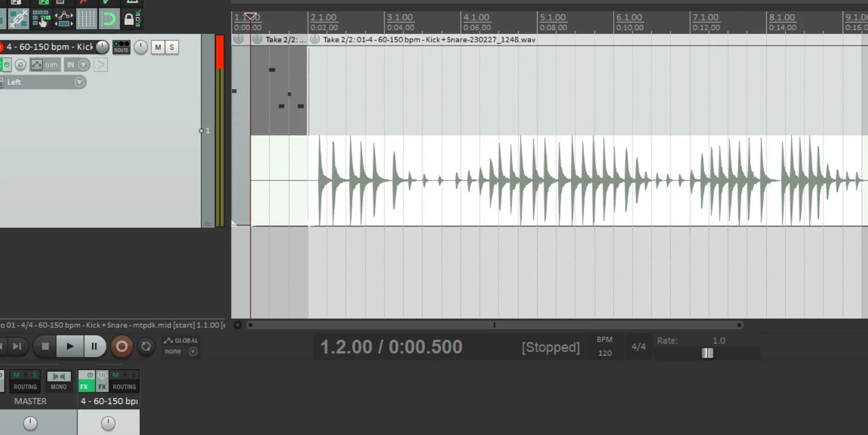
Task: Solo the Kick track with S button
Action: [x=172, y=47]
